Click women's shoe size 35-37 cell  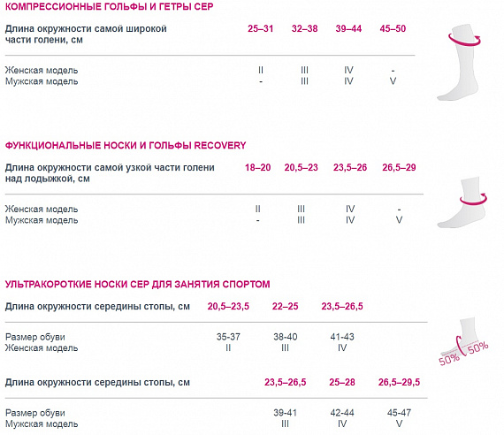click(228, 337)
